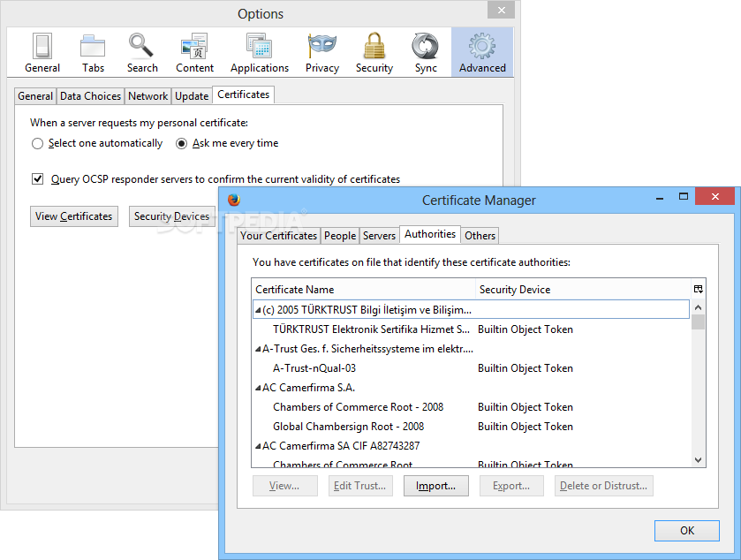Open the column picker icon in certificate list
Image resolution: width=741 pixels, height=560 pixels.
click(698, 289)
